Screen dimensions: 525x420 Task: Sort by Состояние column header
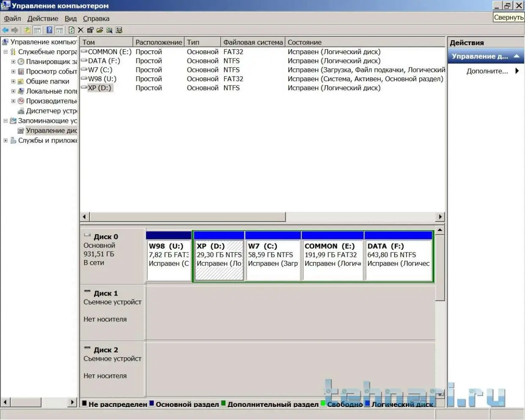365,42
